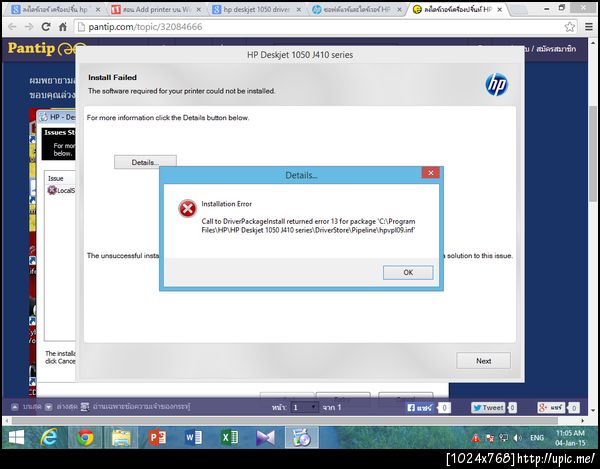Close the active Pantip tab
600x469 pixels.
click(x=499, y=10)
